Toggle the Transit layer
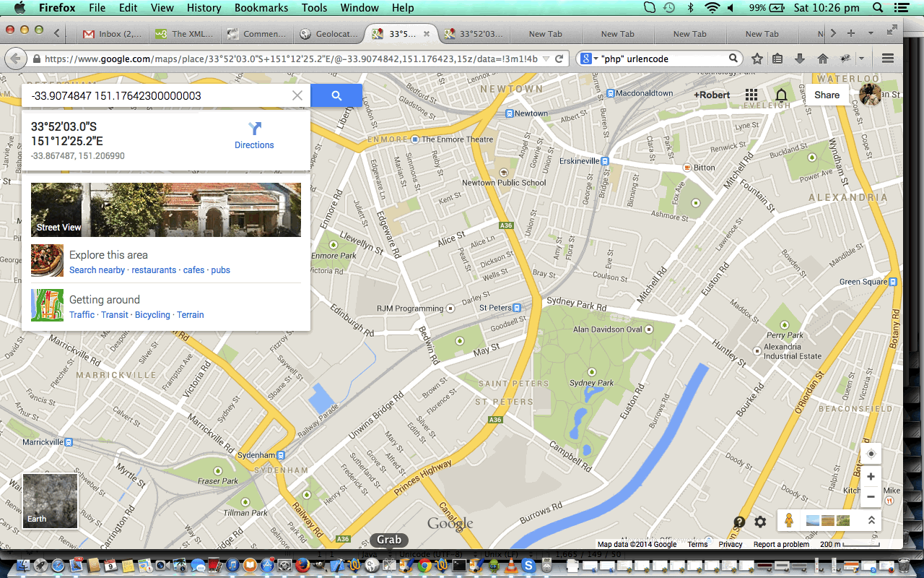Viewport: 924px width, 578px height. tap(115, 315)
